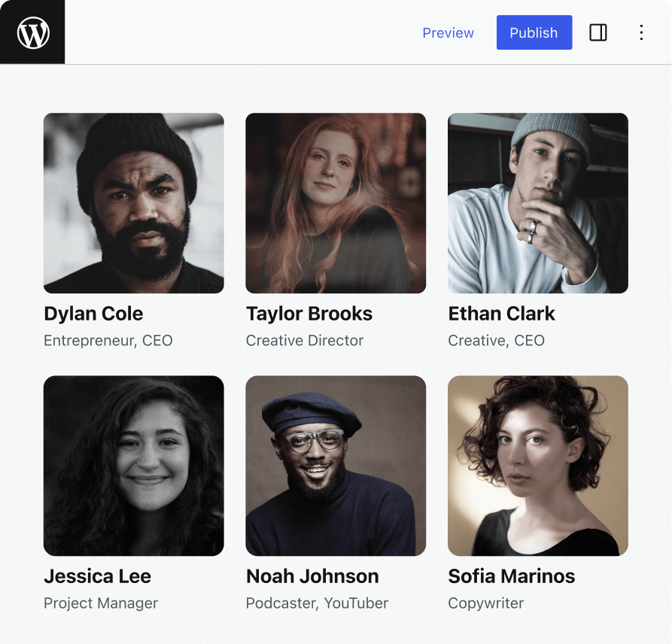The image size is (672, 644).
Task: Select Jessica Lee's portrait photo
Action: tap(134, 466)
